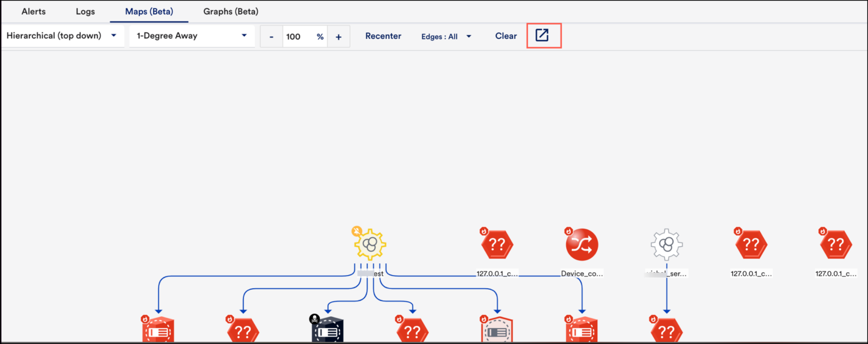Open the 1-Degree Away dropdown
This screenshot has height=344, width=868.
coord(192,35)
